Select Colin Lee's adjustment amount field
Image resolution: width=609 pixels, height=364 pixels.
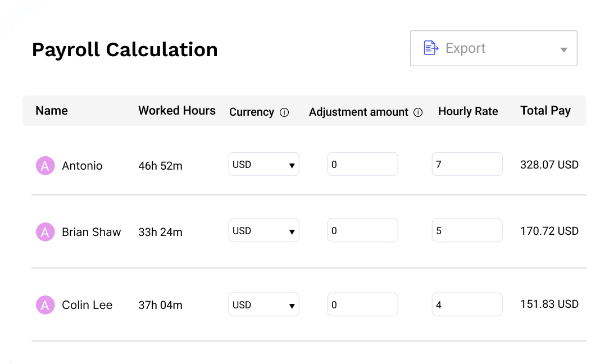tap(362, 304)
